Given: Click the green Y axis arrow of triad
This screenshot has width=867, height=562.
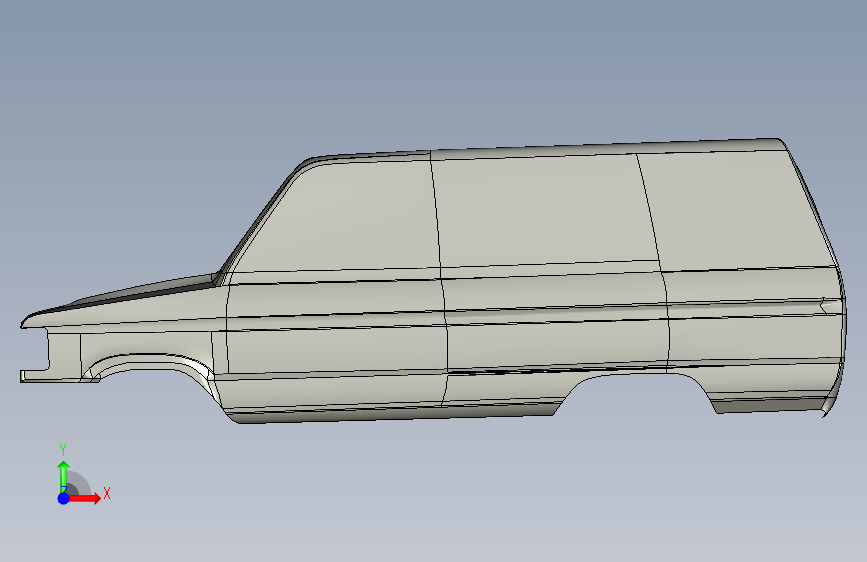Looking at the screenshot, I should tap(64, 475).
